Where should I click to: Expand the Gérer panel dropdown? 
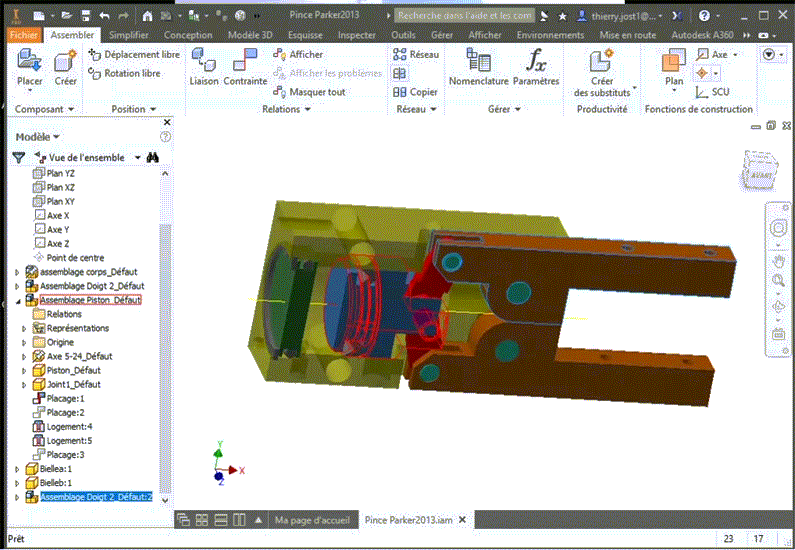[503, 109]
